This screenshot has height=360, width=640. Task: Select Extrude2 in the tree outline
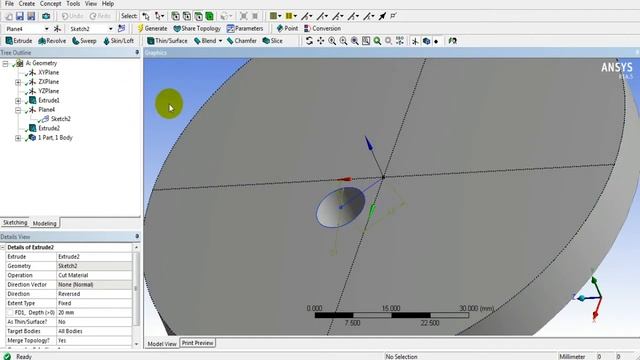click(49, 128)
